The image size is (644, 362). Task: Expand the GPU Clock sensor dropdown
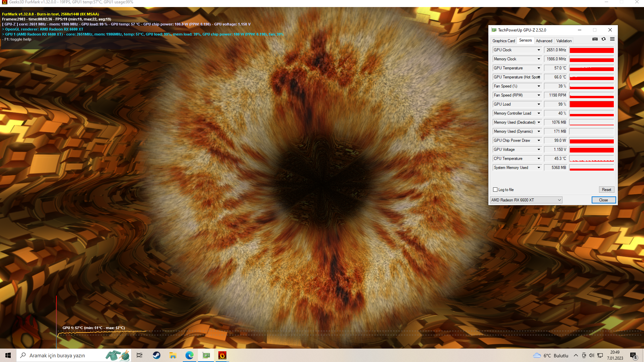point(539,50)
